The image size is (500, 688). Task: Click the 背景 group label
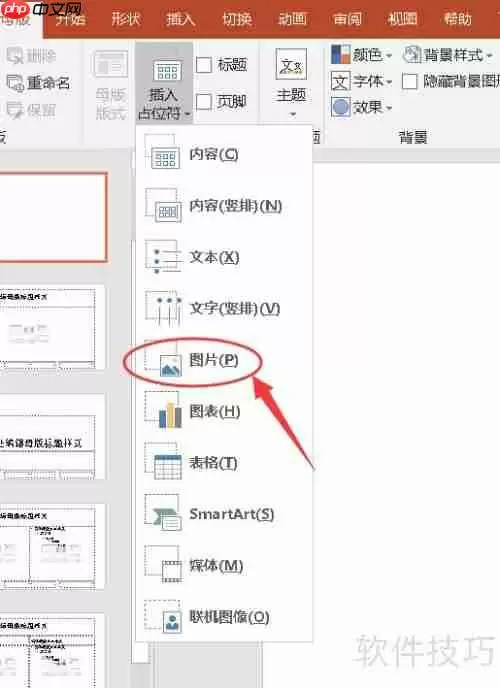click(x=413, y=137)
